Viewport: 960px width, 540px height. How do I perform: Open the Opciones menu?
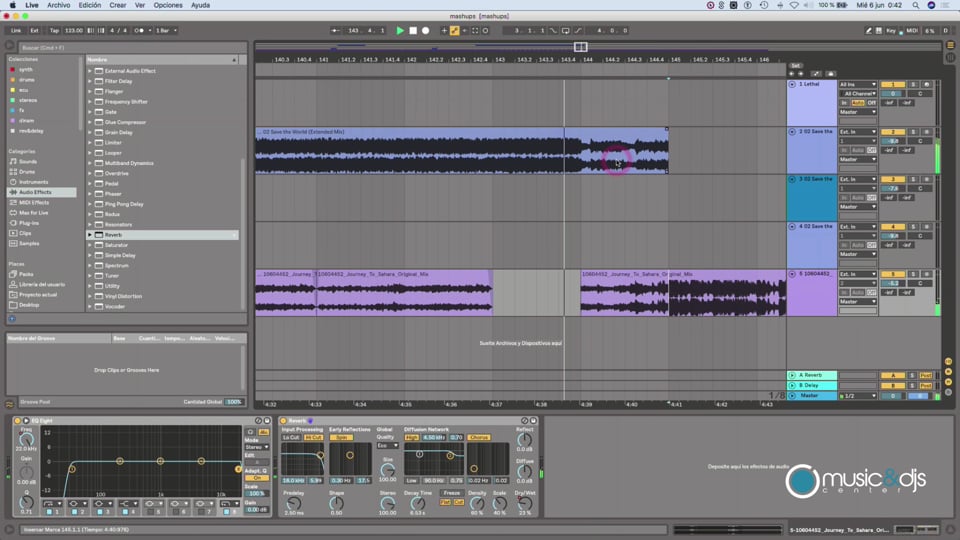click(168, 5)
